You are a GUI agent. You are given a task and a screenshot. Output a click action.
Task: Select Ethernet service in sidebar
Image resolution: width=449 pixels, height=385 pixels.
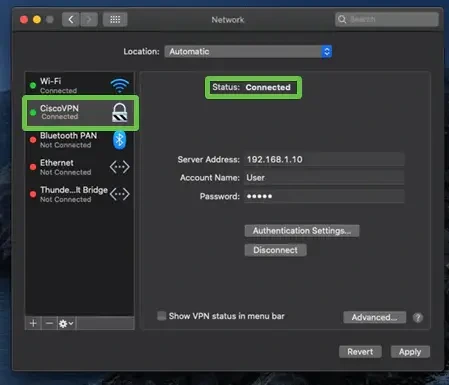tap(80, 167)
